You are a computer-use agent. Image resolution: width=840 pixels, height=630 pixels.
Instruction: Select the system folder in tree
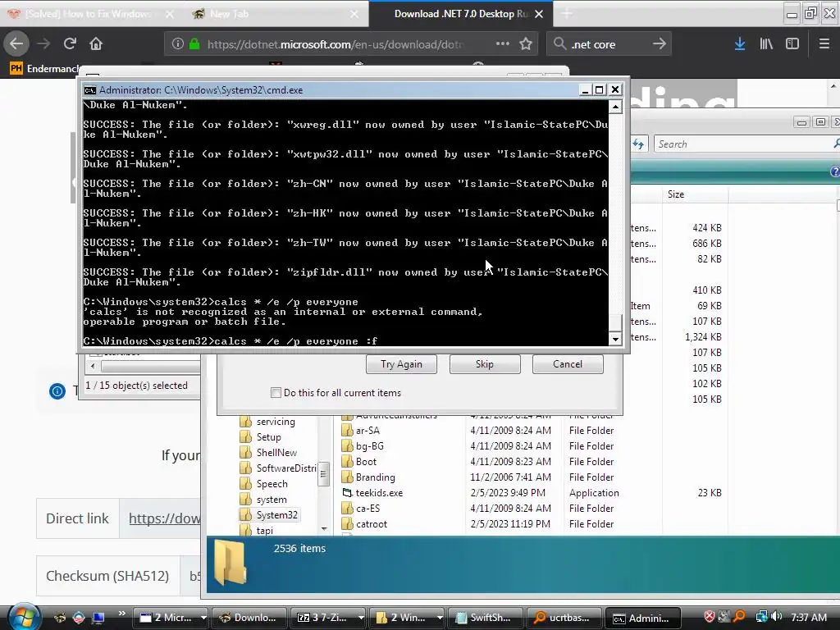(271, 500)
